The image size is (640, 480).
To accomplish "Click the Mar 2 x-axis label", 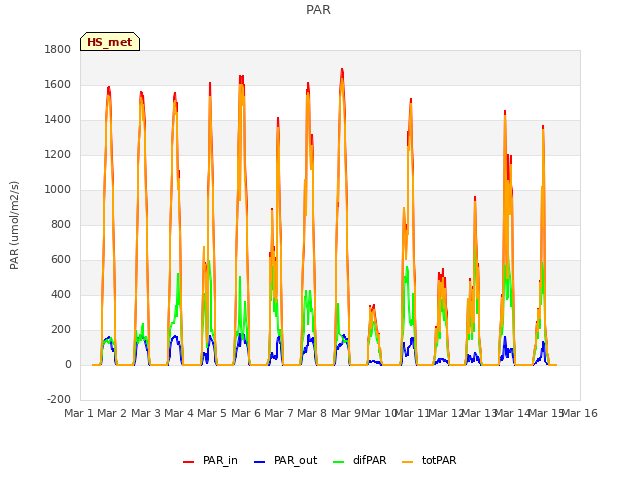I will click(x=112, y=413).
